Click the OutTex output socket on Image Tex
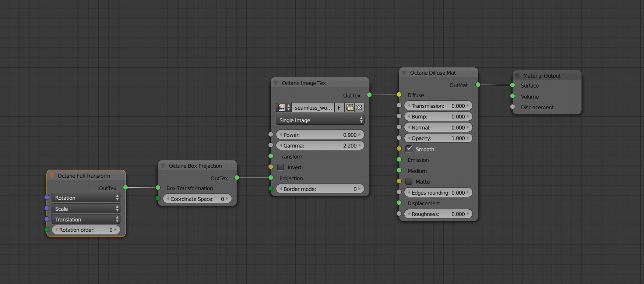Viewport: 644px width, 284px height. tap(369, 95)
